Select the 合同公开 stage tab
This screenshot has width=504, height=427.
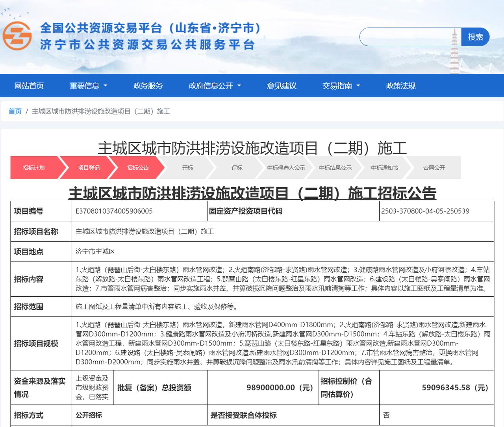click(x=434, y=167)
